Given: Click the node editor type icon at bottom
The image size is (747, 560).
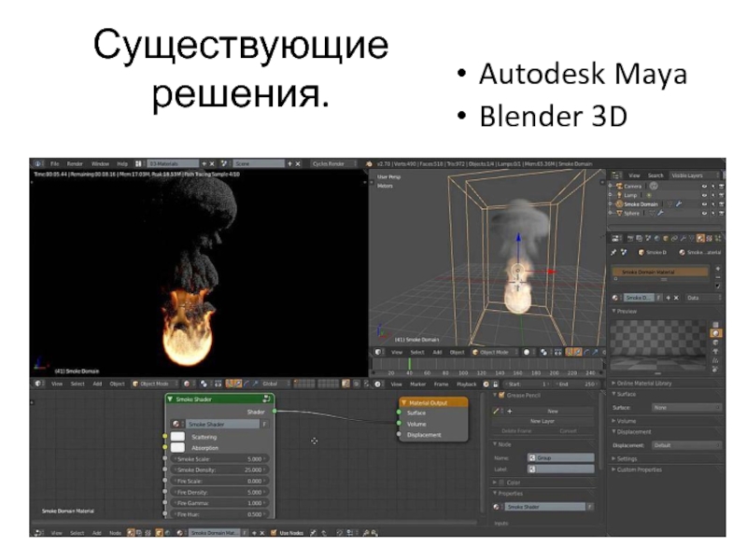Looking at the screenshot, I should [x=39, y=533].
